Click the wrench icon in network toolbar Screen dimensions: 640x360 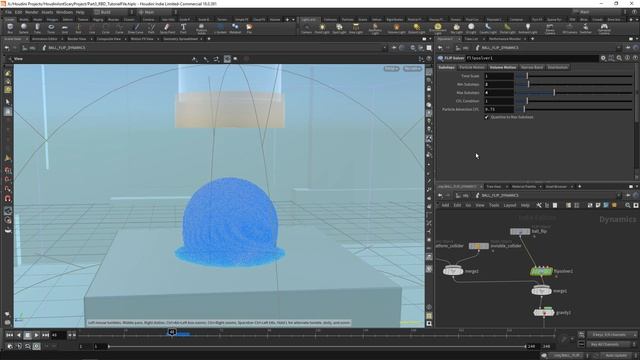[x=539, y=205]
